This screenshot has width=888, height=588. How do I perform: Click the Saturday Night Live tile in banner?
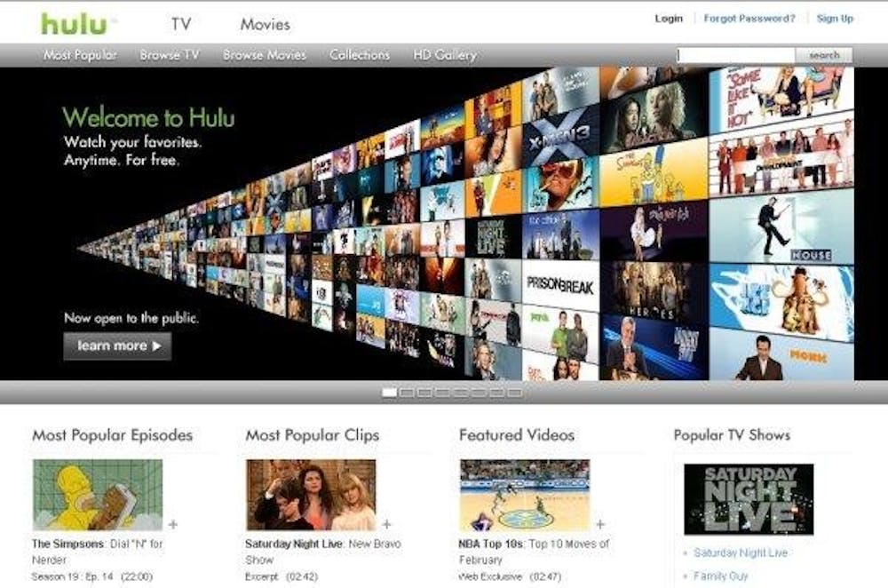(x=493, y=237)
